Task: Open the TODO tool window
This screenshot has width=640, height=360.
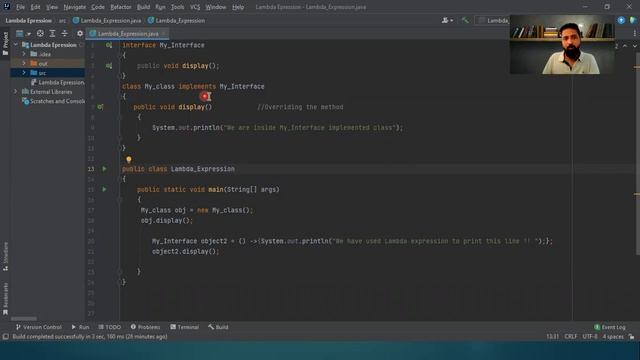Action: tap(110, 327)
